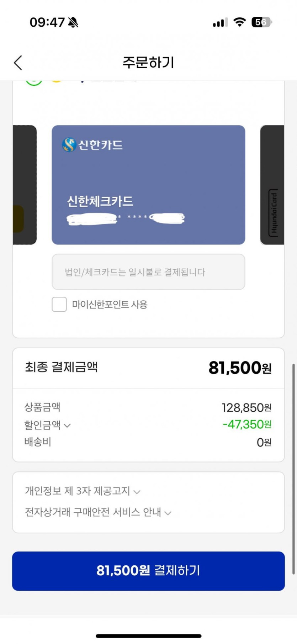Tap the battery level indicator
Screen dimensions: 297x644
coord(261,22)
